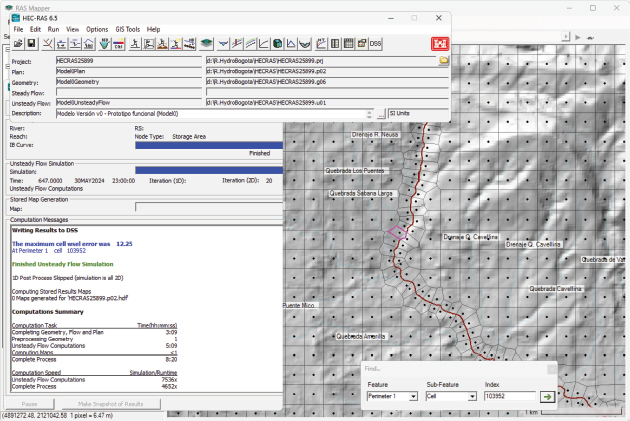Click the red HEC castle logo

click(440, 44)
